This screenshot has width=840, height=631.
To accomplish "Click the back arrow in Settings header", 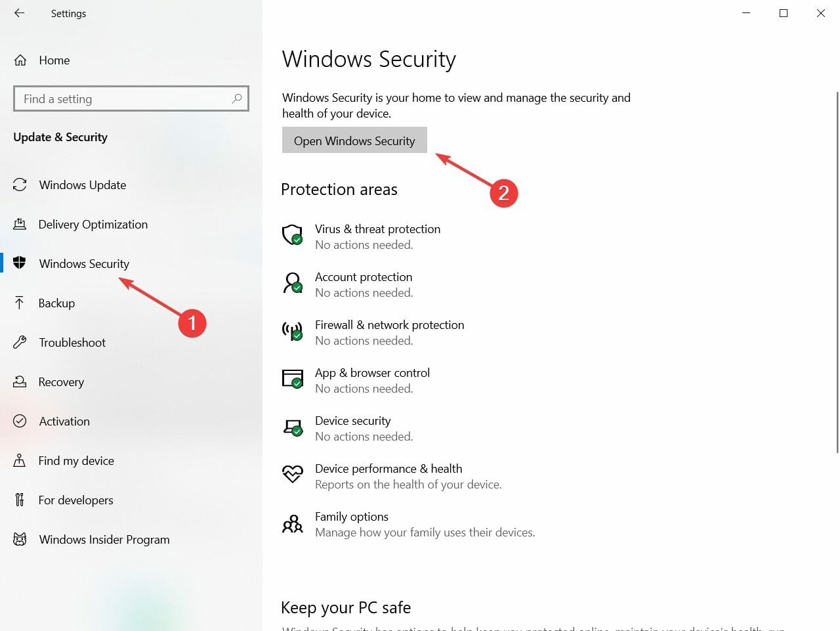I will tap(20, 13).
